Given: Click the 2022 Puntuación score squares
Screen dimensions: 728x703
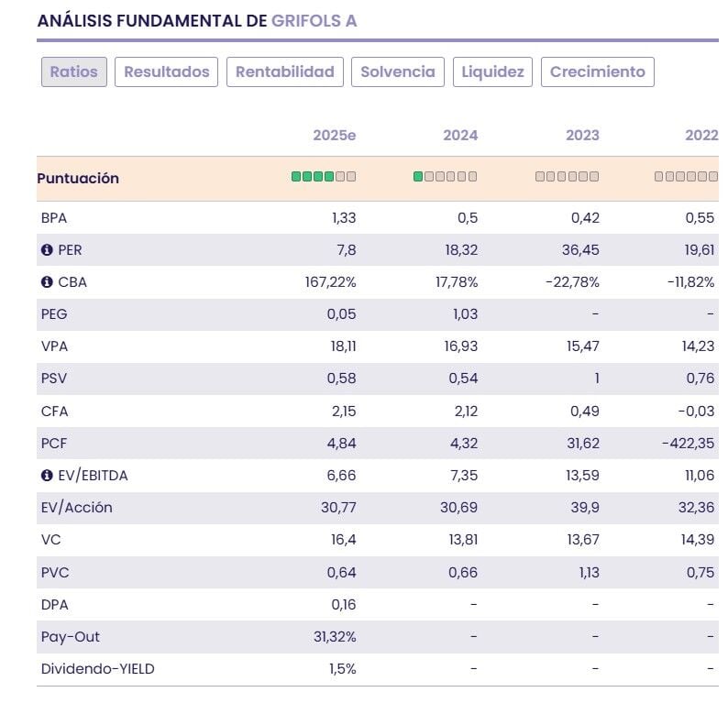Looking at the screenshot, I should pos(687,177).
